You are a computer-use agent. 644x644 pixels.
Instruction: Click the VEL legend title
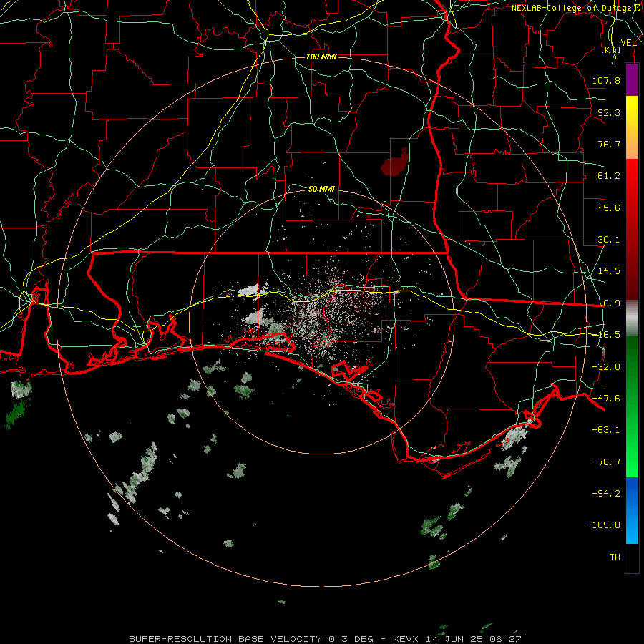628,43
